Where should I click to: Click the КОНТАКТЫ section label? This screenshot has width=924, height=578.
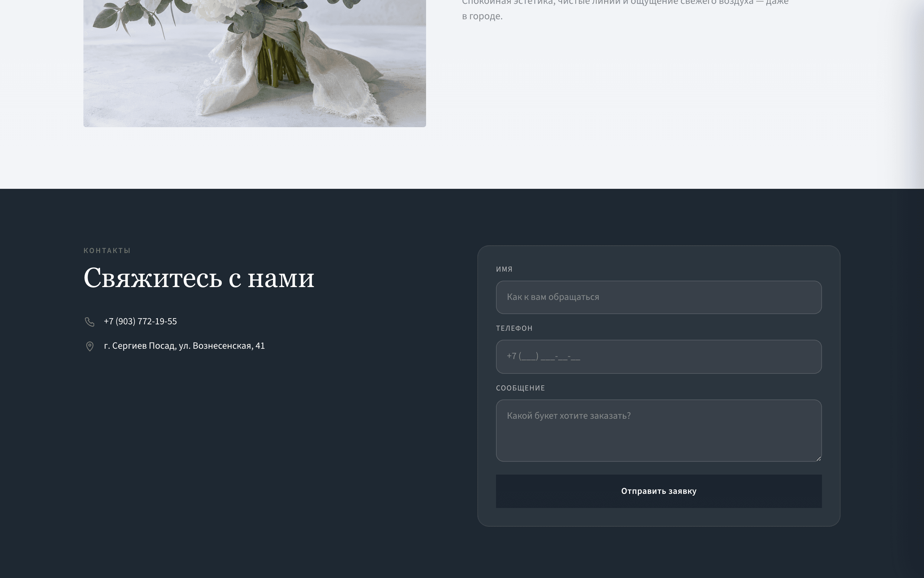tap(107, 250)
